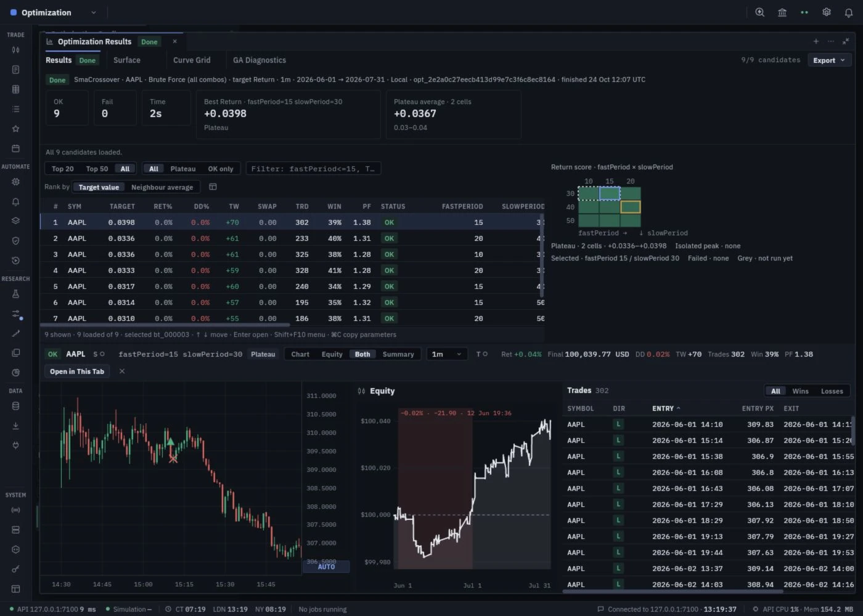Open the Export dropdown
The width and height of the screenshot is (863, 616).
(829, 60)
